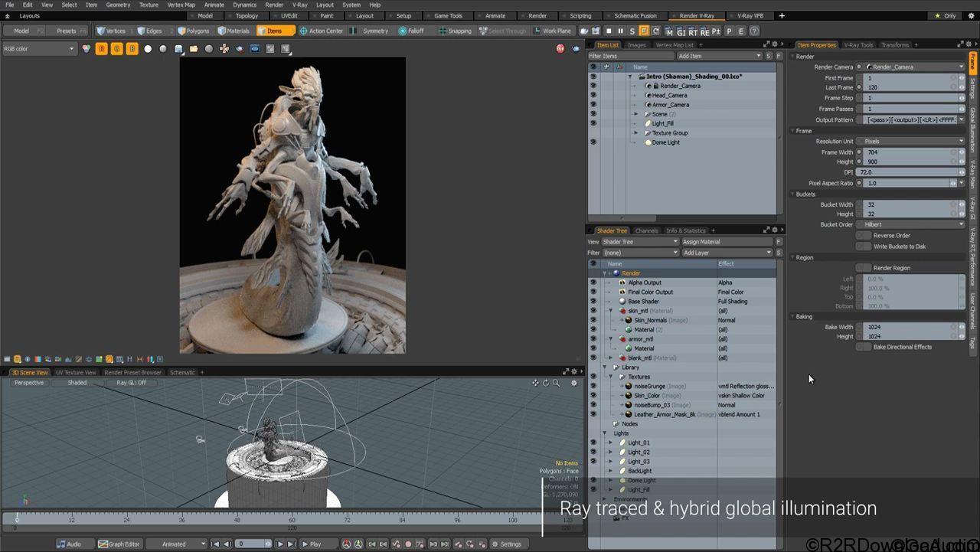This screenshot has width=980, height=552.
Task: Click the red stop render icon
Action: [560, 49]
